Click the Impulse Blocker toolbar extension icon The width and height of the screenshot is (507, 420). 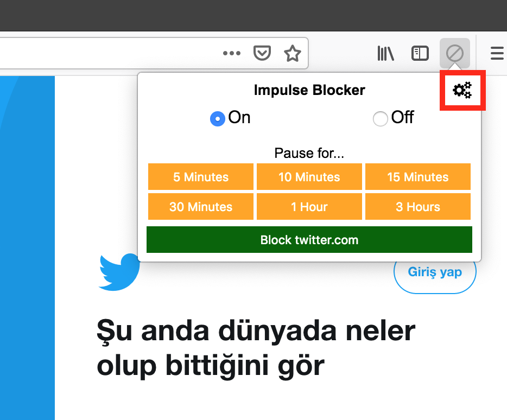point(455,53)
